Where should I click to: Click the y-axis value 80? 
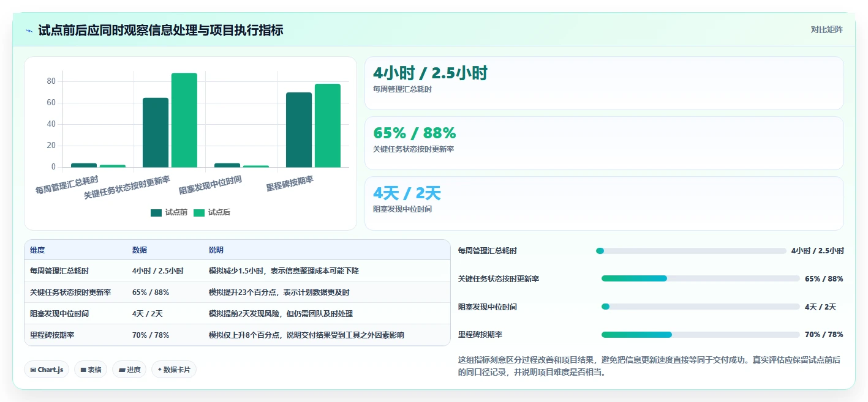click(x=51, y=81)
